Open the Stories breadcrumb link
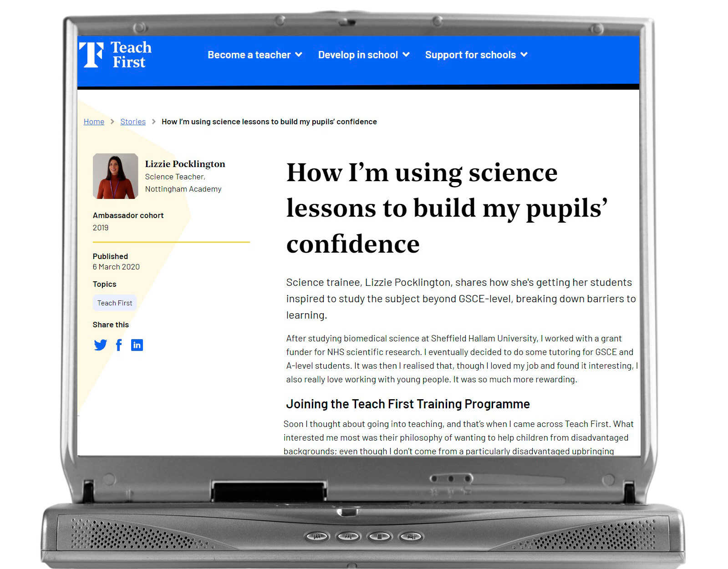The height and width of the screenshot is (569, 728). pos(133,122)
